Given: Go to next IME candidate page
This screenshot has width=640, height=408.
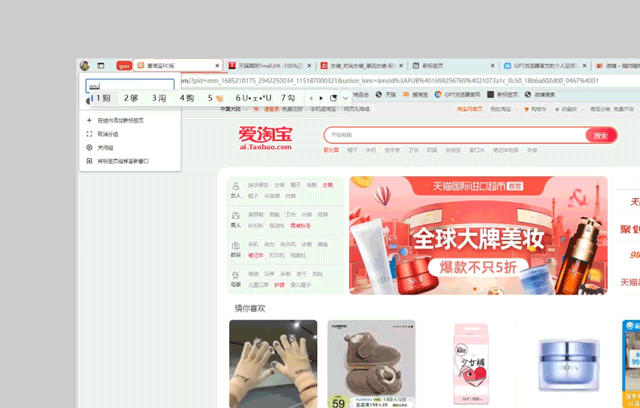Looking at the screenshot, I should click(x=321, y=98).
